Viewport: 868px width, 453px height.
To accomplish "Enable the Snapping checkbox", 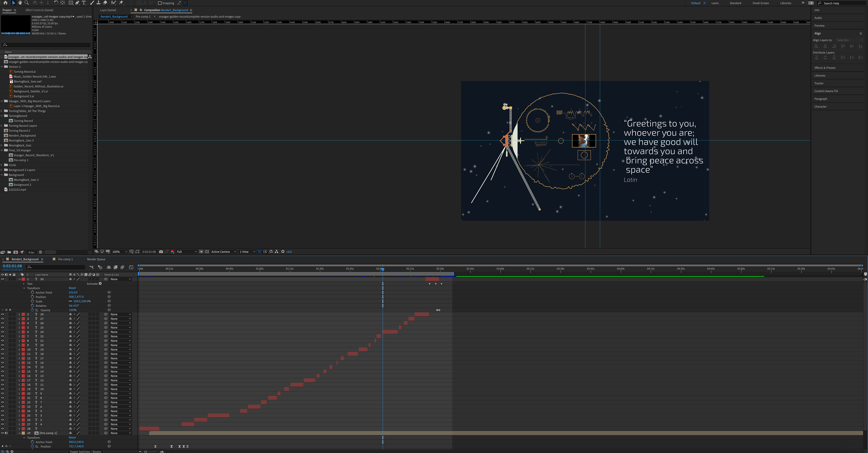I will (x=160, y=3).
